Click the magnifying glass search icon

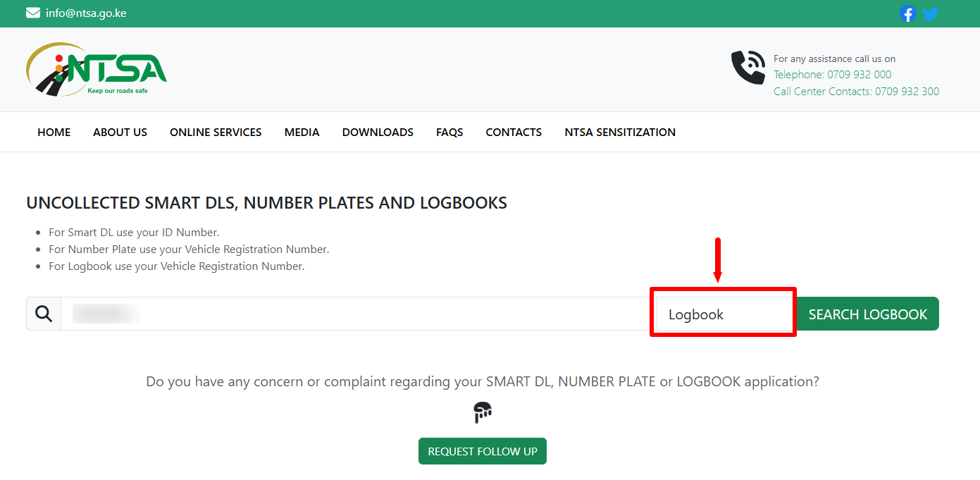pos(44,314)
